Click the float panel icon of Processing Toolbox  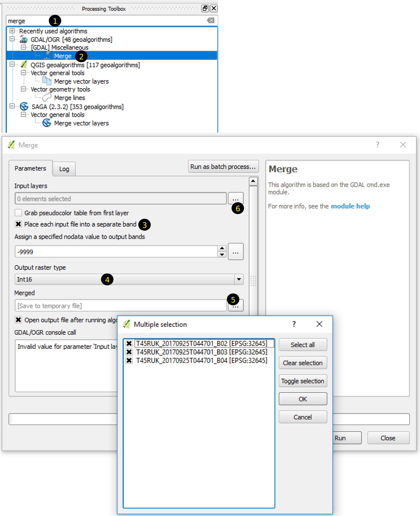[x=205, y=8]
